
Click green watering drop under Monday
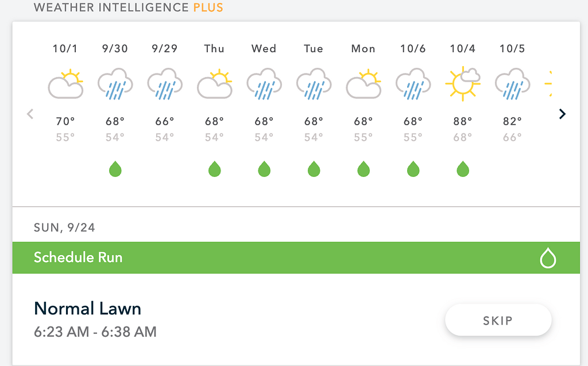click(x=363, y=169)
